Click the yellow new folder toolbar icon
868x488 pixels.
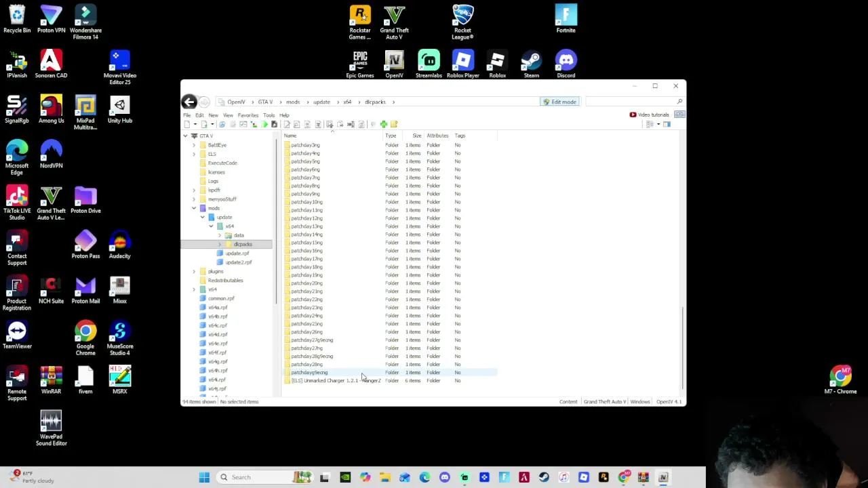coord(394,124)
